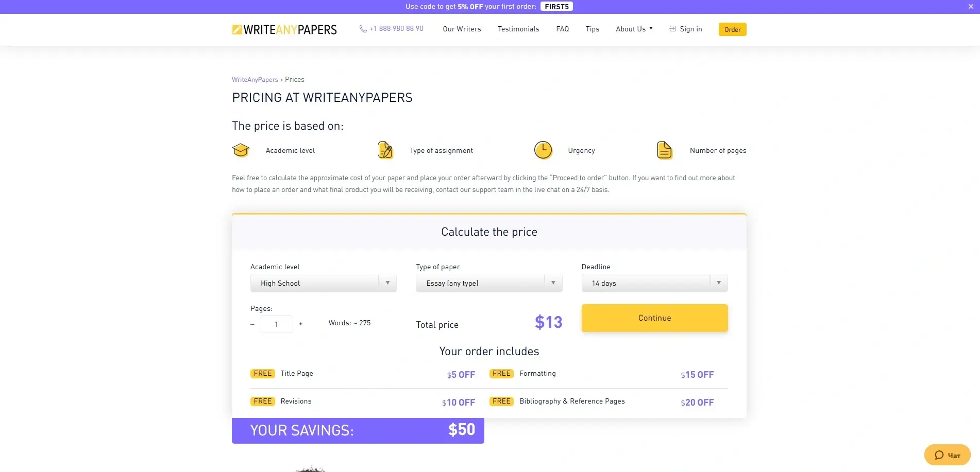Click the phone icon beside the phone number
Viewport: 980px width, 472px height.
[x=362, y=28]
